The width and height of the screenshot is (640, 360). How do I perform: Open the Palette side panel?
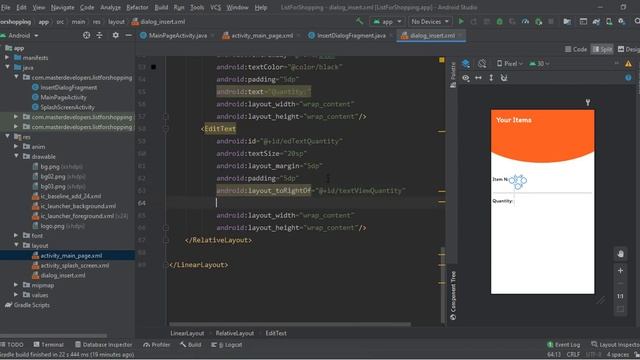[453, 75]
